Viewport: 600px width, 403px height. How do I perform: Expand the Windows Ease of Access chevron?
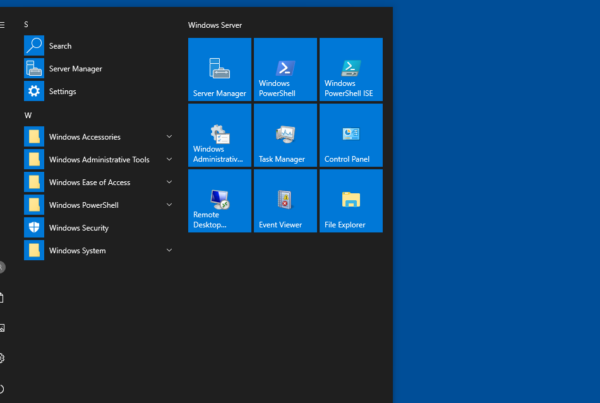(x=169, y=182)
